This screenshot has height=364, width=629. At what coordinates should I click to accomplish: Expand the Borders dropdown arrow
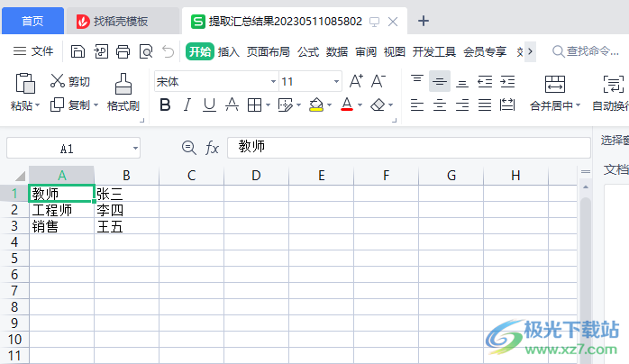pyautogui.click(x=268, y=105)
